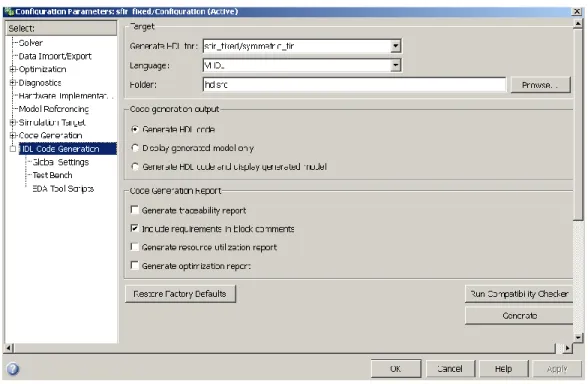Select Diagnostics label in tree
This screenshot has width=588, height=384.
pos(40,82)
